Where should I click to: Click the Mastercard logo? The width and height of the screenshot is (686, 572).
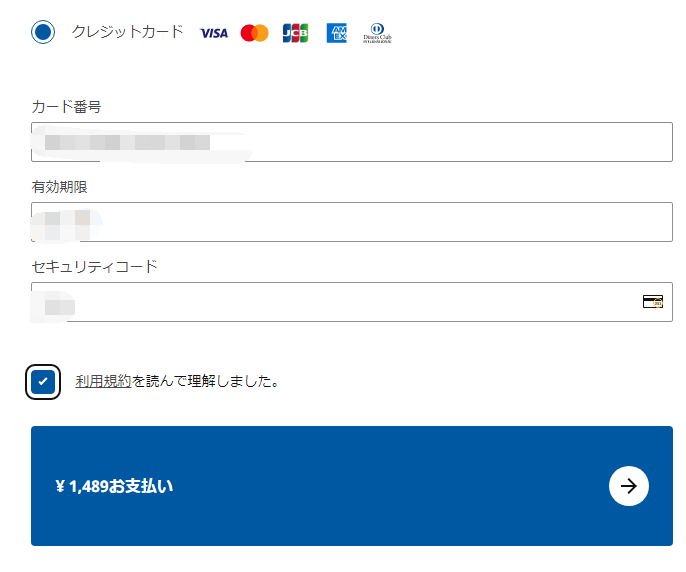[255, 33]
